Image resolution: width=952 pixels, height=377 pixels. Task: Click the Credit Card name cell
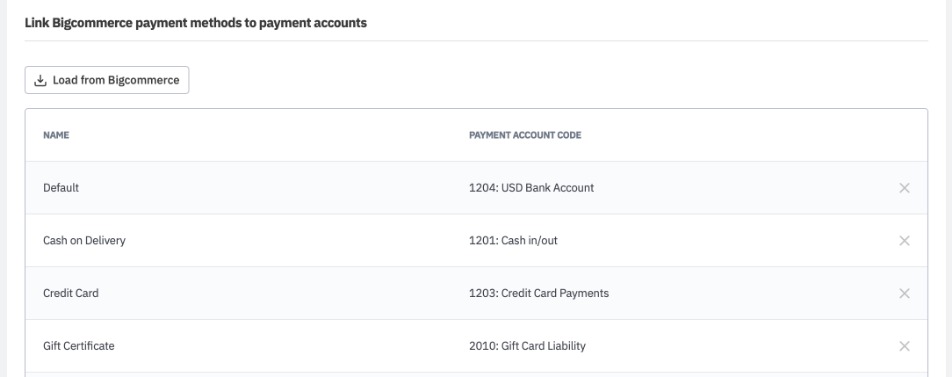[70, 294]
